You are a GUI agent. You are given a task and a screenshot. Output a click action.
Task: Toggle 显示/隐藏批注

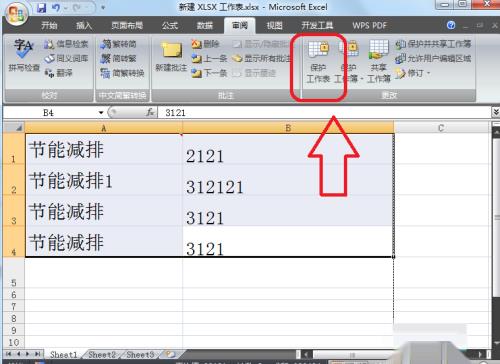(261, 44)
